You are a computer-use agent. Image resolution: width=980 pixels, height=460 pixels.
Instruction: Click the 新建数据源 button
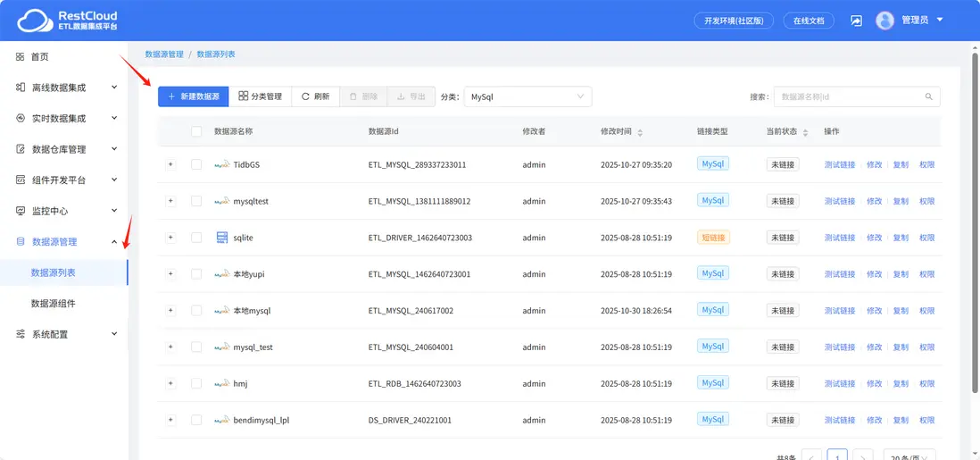tap(193, 96)
